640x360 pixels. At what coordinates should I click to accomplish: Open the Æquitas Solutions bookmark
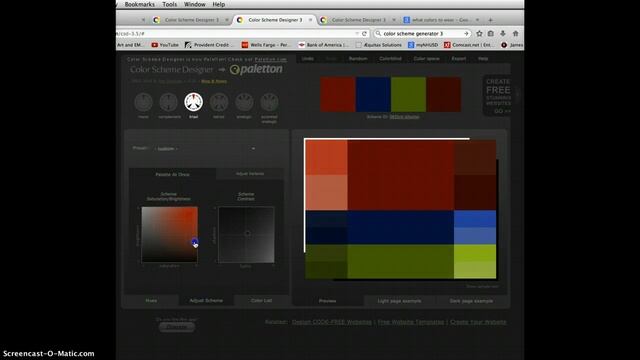(379, 45)
